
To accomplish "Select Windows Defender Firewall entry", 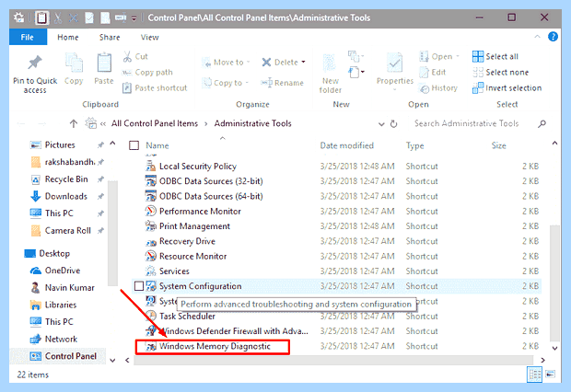I will click(227, 331).
